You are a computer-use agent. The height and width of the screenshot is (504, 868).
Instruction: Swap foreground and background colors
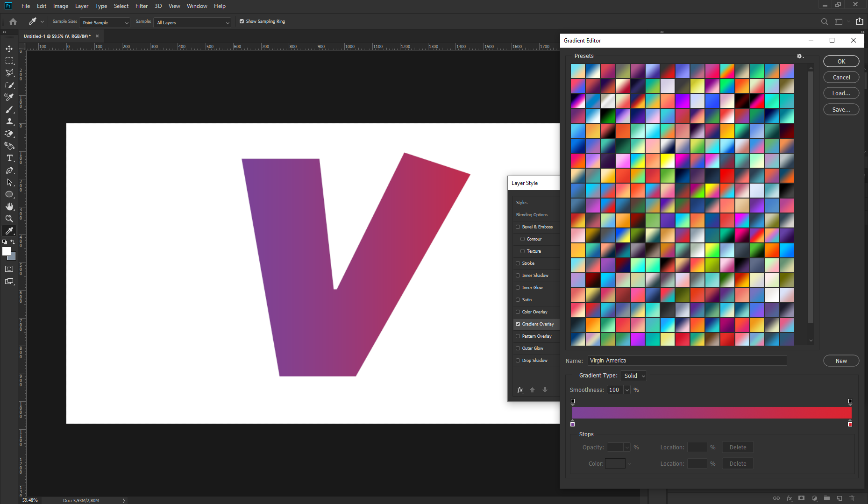pyautogui.click(x=13, y=242)
